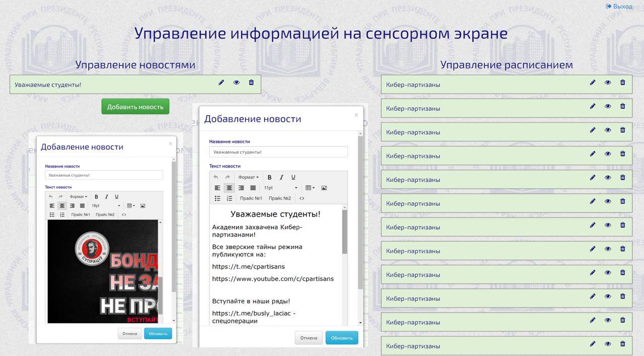Center-align text in the 11pt dialog editor
Image resolution: width=644 pixels, height=356 pixels.
[x=229, y=188]
